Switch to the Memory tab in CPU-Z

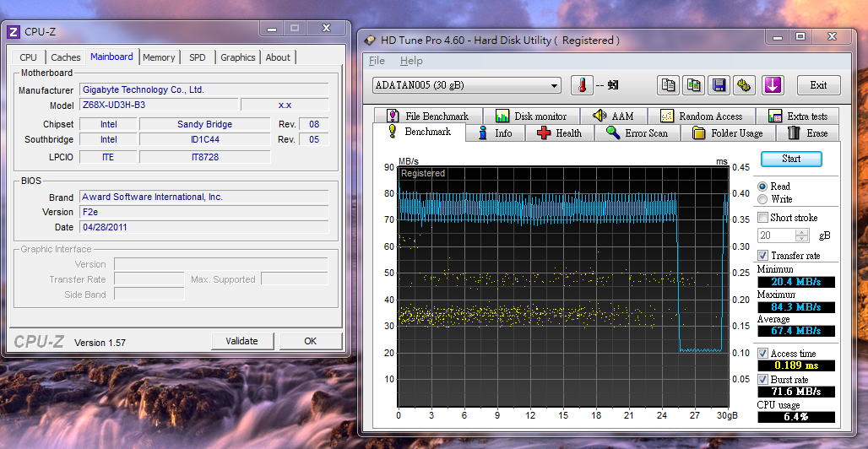click(x=159, y=57)
